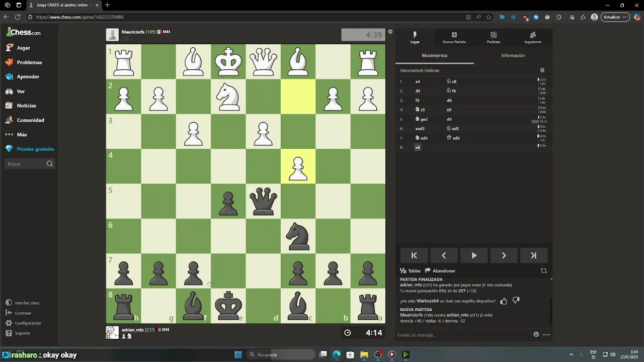Go to next move
This screenshot has width=644, height=362.
(x=504, y=255)
